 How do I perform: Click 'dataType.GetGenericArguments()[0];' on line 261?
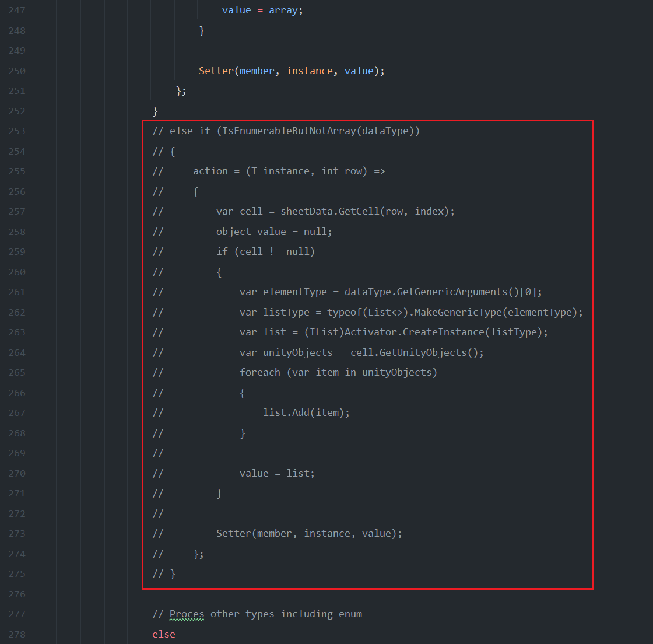444,292
